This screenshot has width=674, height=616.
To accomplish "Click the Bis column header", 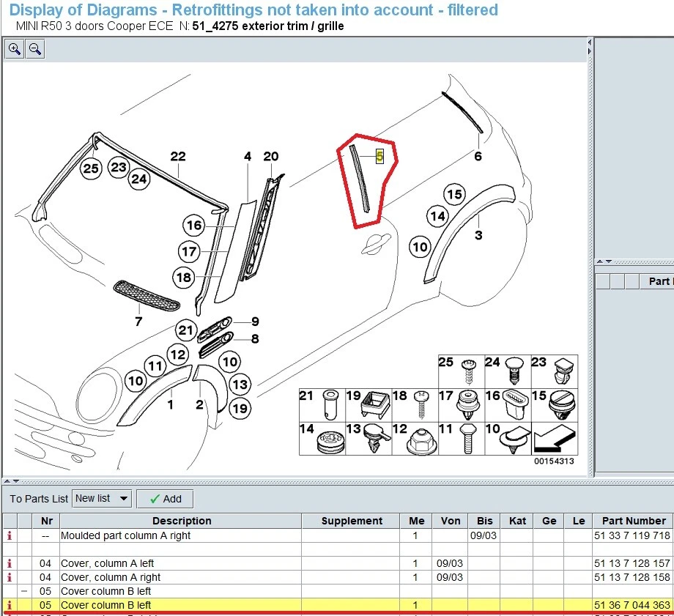I will (484, 521).
